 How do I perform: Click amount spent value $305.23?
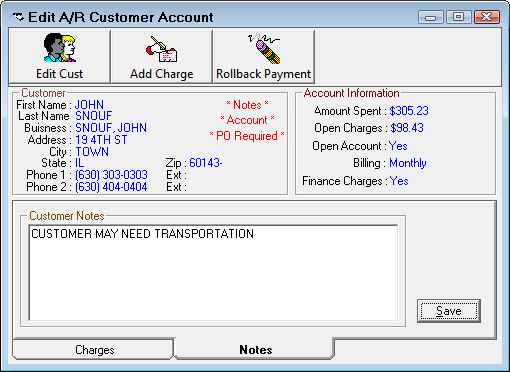(409, 111)
